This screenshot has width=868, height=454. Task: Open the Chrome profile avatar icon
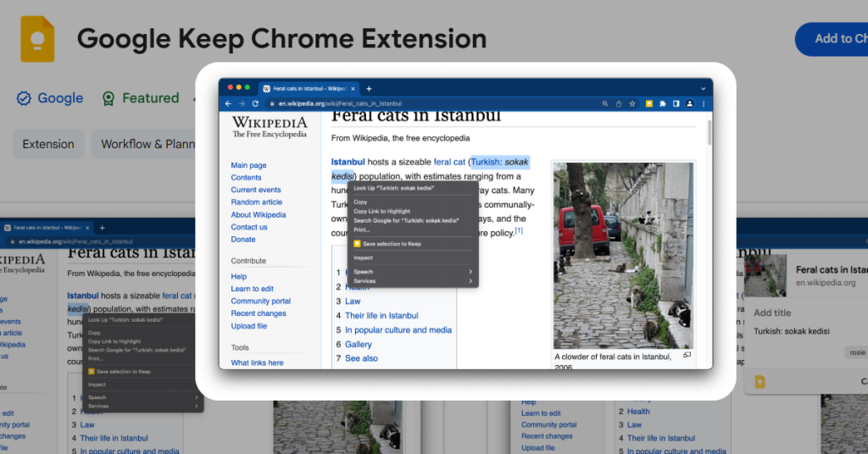tap(690, 103)
